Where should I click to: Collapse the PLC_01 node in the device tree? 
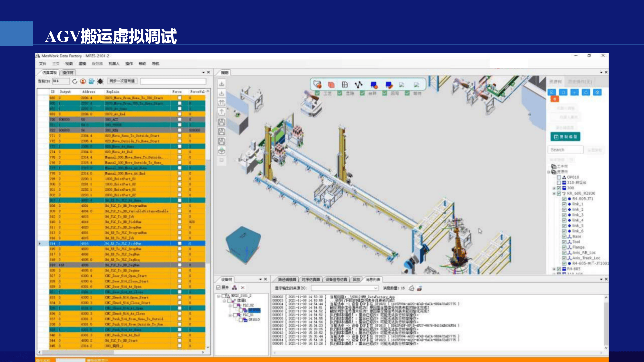[230, 315]
